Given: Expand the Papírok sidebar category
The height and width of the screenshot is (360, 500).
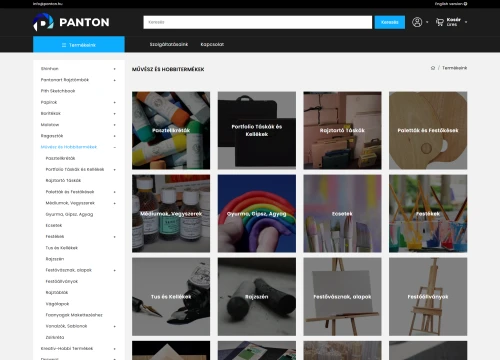Looking at the screenshot, I should coord(114,103).
